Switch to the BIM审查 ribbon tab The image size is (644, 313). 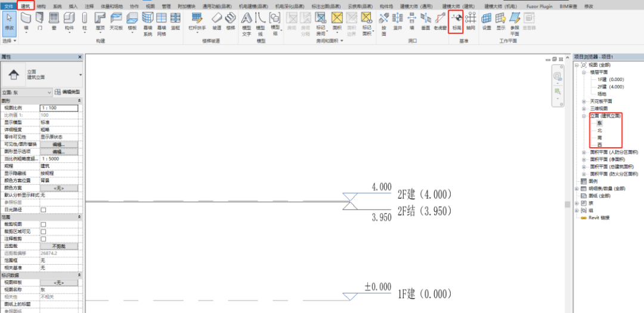click(567, 7)
